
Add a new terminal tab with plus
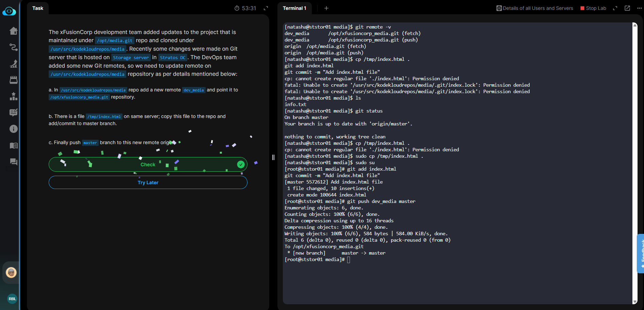[326, 8]
